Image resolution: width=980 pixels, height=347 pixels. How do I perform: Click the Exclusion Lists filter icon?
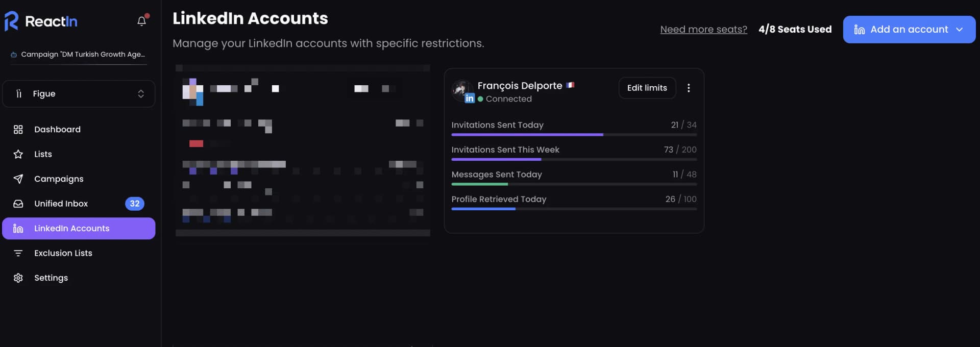click(x=18, y=253)
